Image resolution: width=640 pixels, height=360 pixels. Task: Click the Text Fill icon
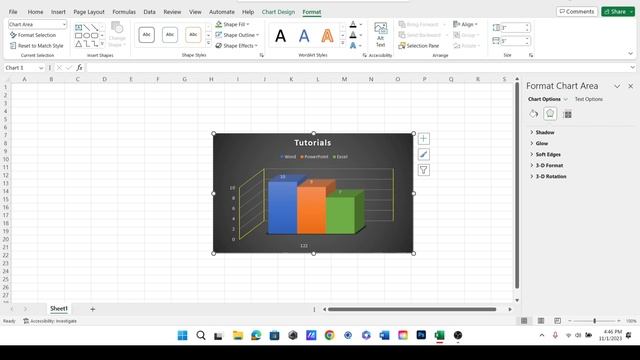point(353,24)
